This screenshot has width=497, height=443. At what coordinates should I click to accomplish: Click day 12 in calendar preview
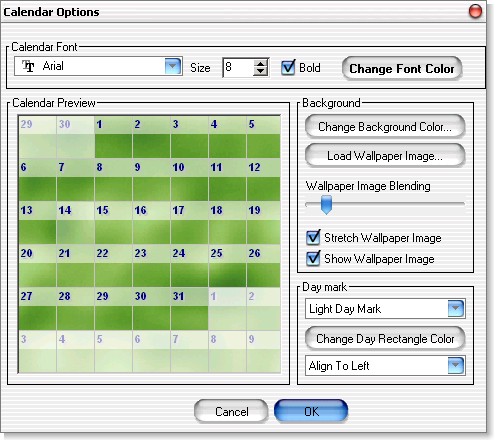263,180
